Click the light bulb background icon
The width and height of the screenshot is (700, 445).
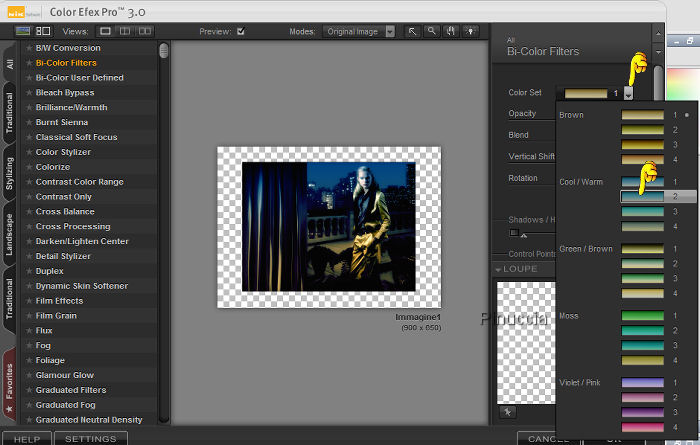tap(470, 32)
